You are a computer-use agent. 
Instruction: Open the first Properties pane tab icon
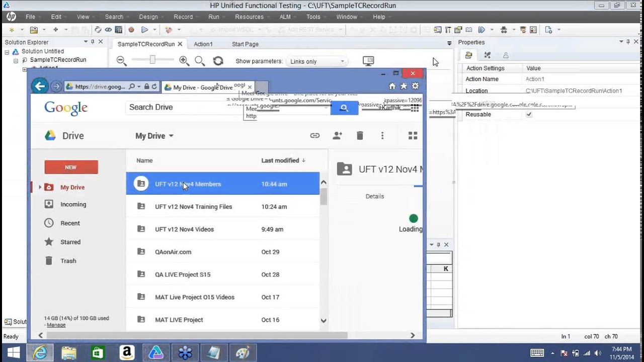pyautogui.click(x=468, y=55)
